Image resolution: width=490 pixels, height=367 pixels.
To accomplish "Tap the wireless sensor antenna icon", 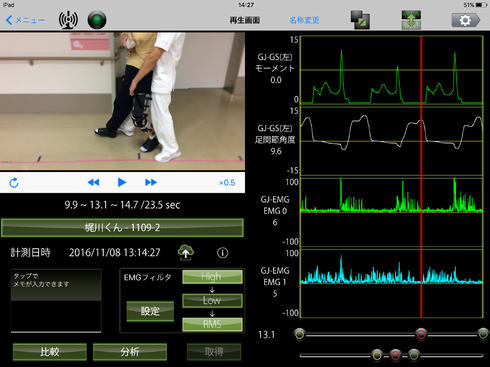I will pos(68,20).
